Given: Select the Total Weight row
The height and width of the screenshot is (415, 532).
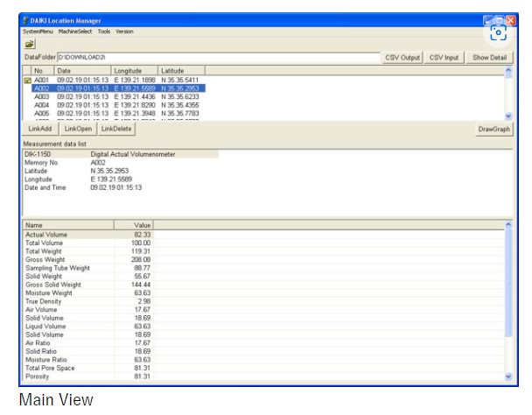Looking at the screenshot, I should tap(88, 251).
